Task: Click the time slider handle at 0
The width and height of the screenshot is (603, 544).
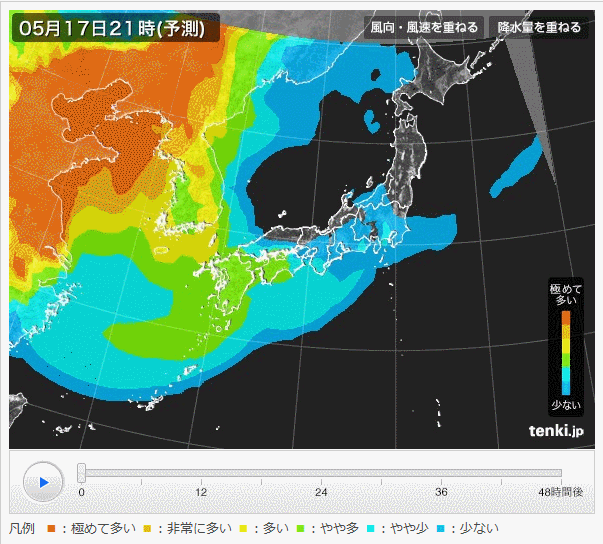Action: coord(81,473)
